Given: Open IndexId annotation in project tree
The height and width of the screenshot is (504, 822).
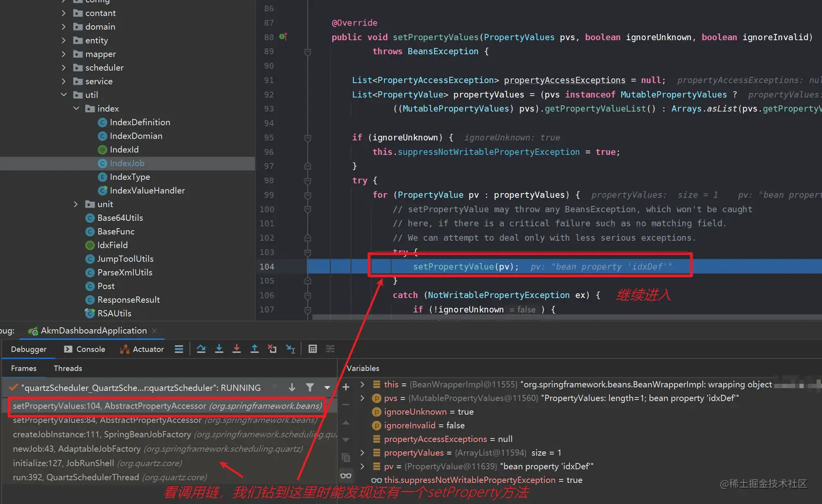Looking at the screenshot, I should pyautogui.click(x=124, y=150).
